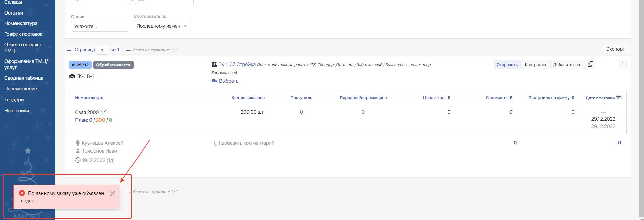Click the page number input field
The height and width of the screenshot is (220, 644).
click(102, 50)
